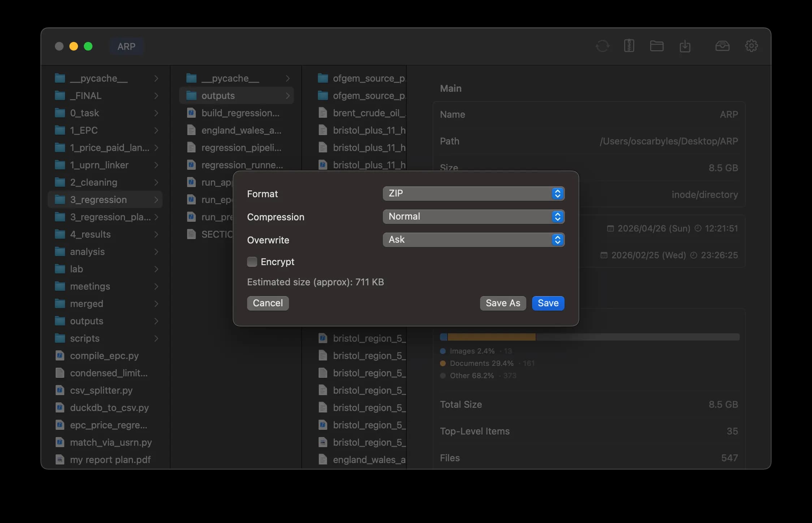Click the extract download tray icon

point(685,46)
